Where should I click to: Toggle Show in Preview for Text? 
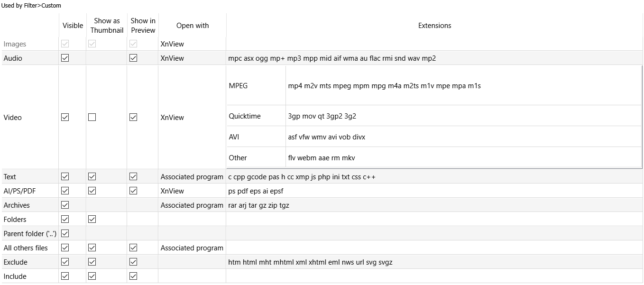133,176
